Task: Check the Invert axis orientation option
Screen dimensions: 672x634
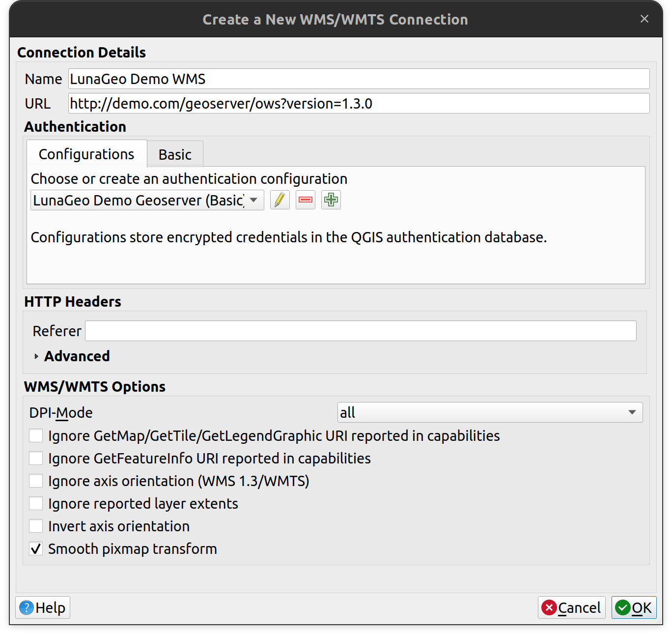Action: [36, 526]
